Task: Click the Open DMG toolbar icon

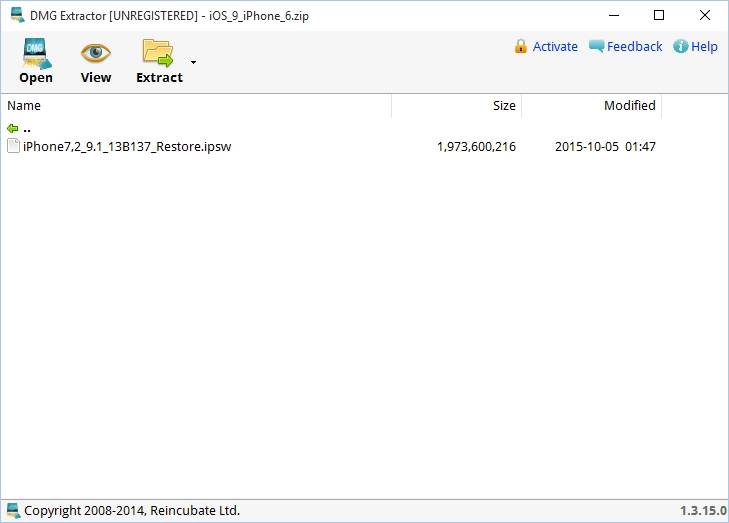Action: click(36, 52)
